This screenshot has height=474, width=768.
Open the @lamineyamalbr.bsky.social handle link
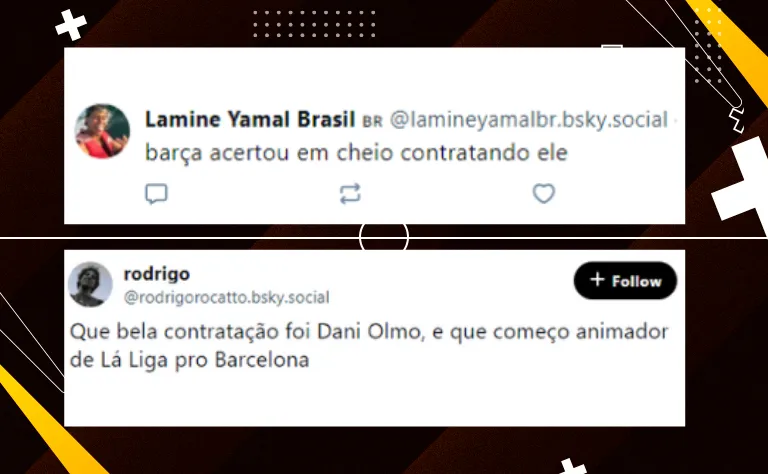[529, 120]
